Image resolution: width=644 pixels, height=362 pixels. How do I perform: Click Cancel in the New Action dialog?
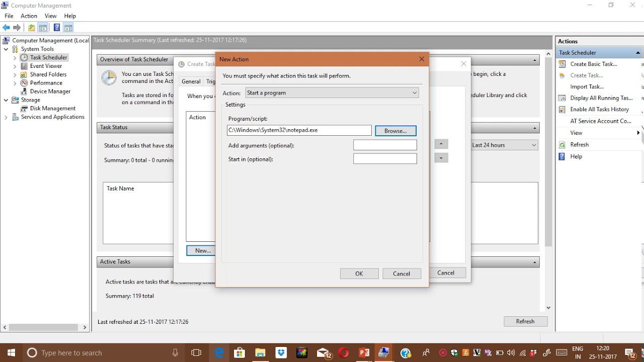point(401,274)
